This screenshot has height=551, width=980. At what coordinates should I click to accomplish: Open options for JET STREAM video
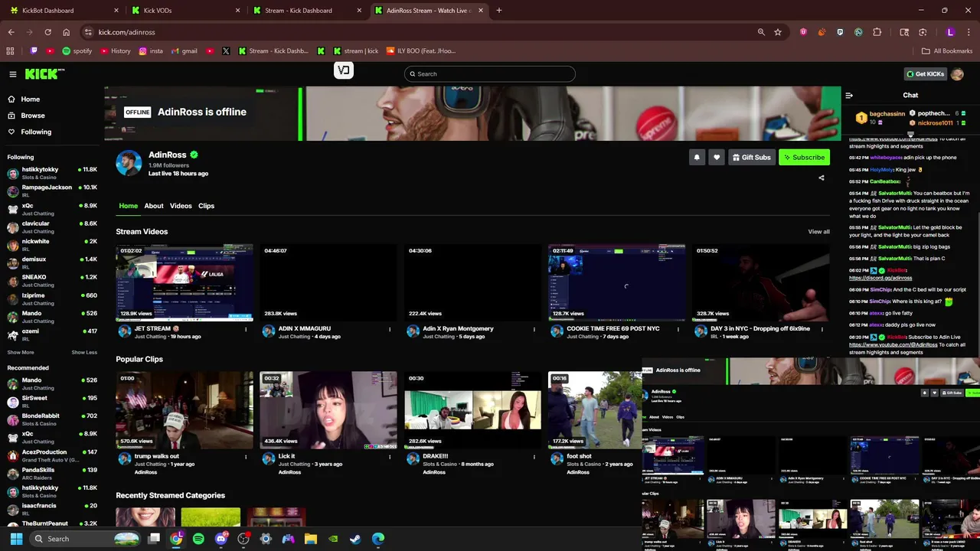(246, 329)
